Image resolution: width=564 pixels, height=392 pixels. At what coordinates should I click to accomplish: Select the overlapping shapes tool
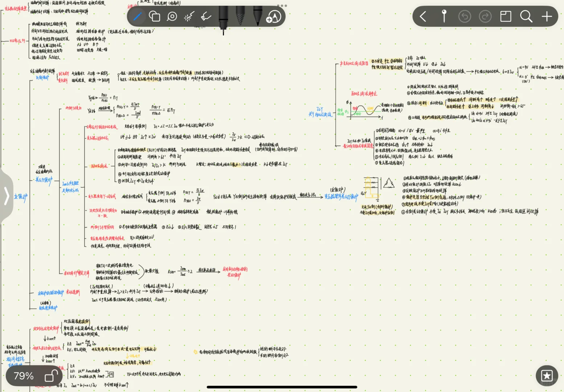(155, 17)
